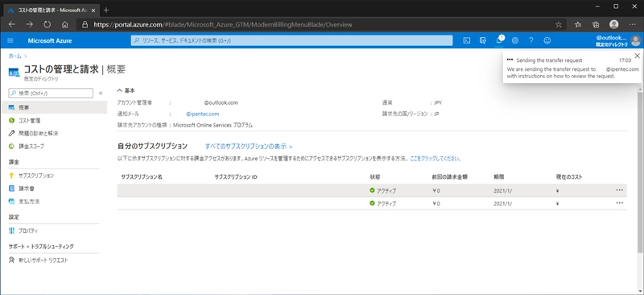Click the ipentec.com notification mail link
The image size is (644, 295).
[202, 114]
